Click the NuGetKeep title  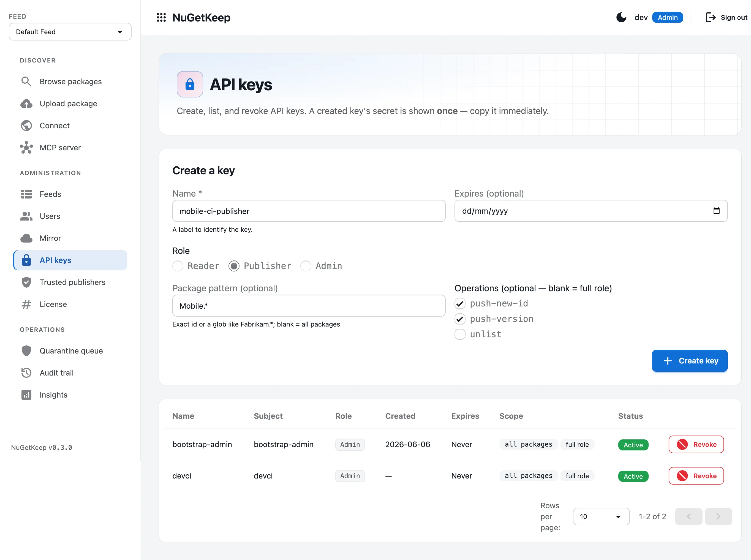point(201,17)
